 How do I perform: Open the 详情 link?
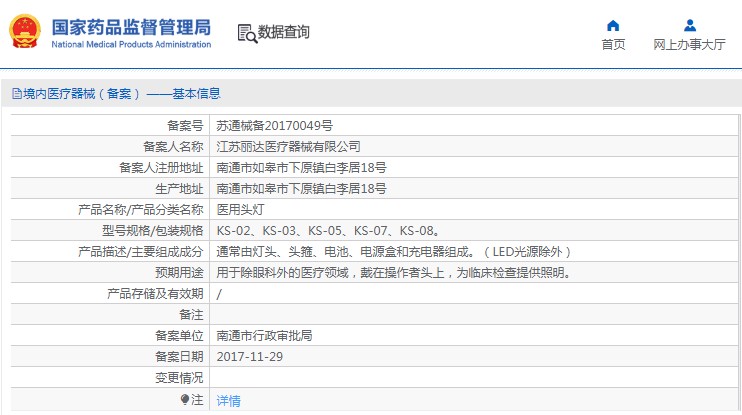[x=229, y=400]
